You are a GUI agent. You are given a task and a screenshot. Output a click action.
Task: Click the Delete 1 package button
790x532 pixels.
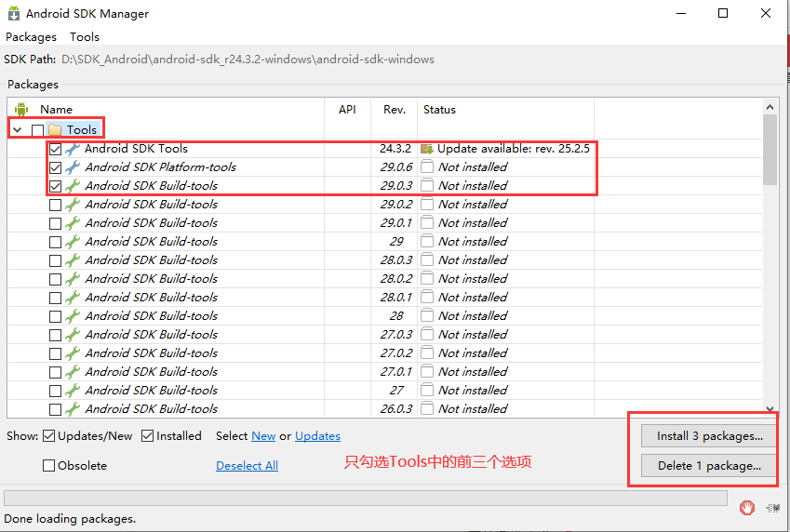[x=709, y=465]
